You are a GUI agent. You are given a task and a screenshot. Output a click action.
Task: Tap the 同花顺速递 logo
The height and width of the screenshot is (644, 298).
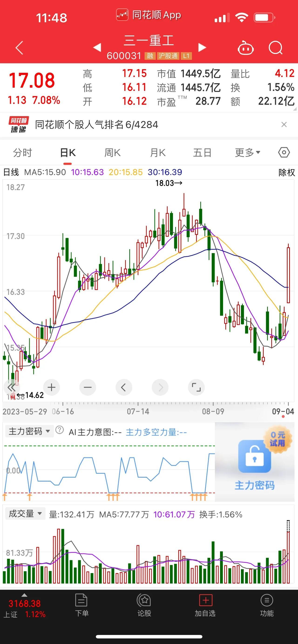19,124
